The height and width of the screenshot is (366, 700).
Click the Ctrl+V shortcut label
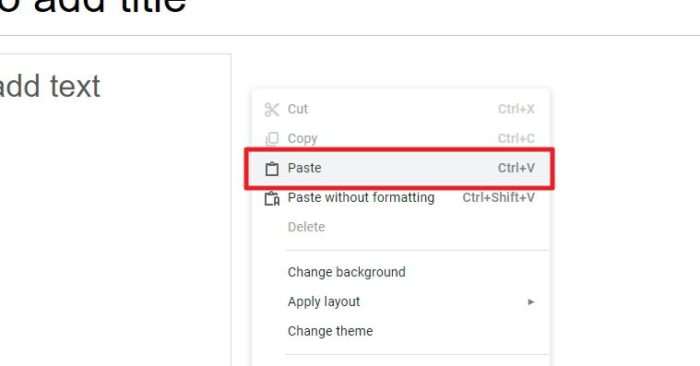[x=516, y=168]
